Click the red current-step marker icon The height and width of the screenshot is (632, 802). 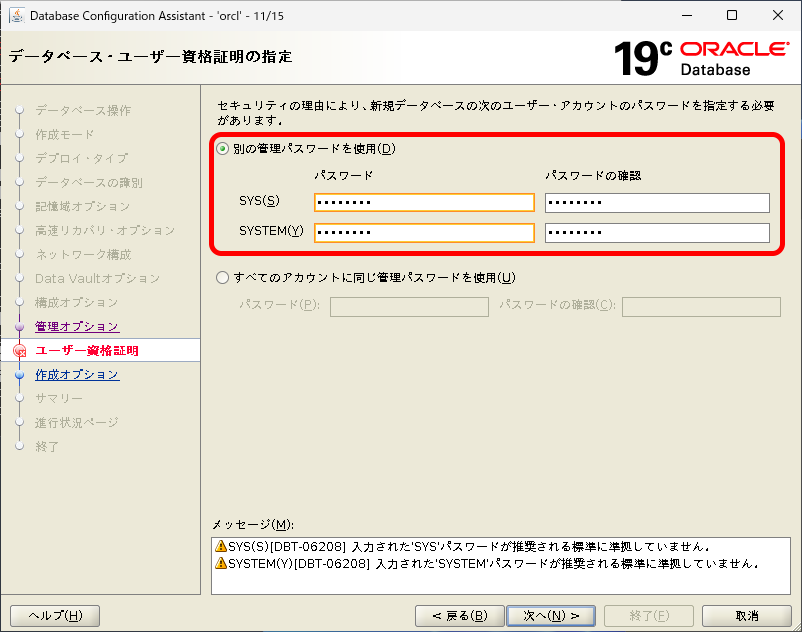coord(19,351)
